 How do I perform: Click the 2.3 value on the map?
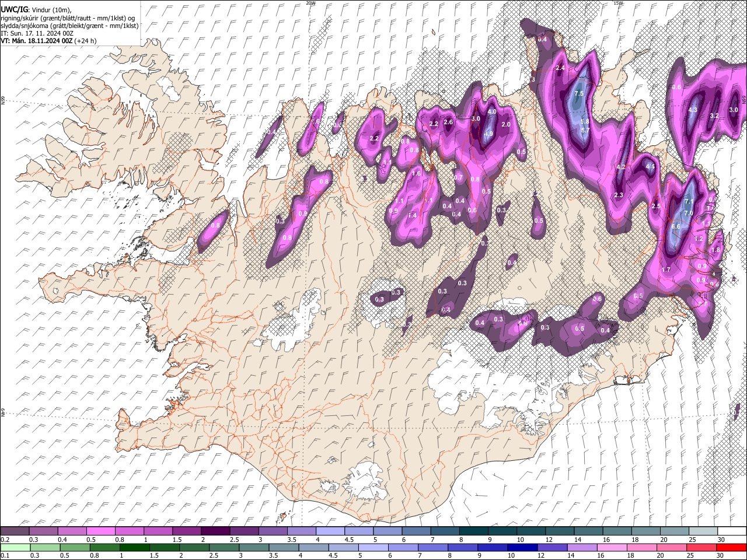[x=619, y=195]
